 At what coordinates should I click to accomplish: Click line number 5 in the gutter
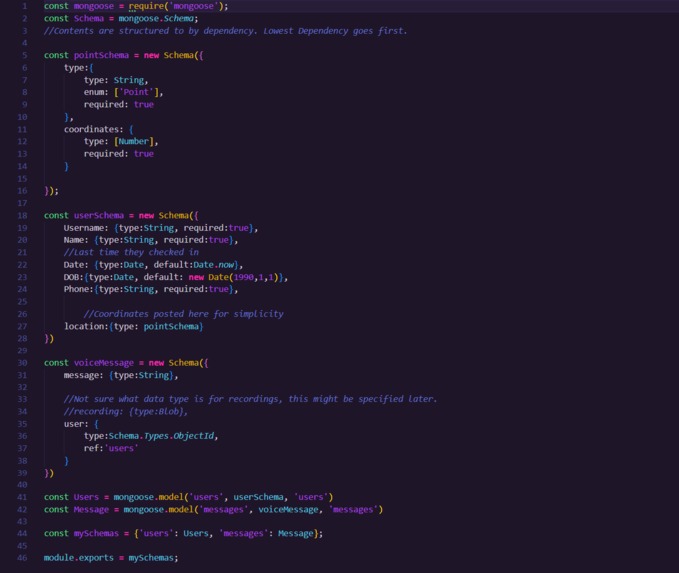point(25,55)
